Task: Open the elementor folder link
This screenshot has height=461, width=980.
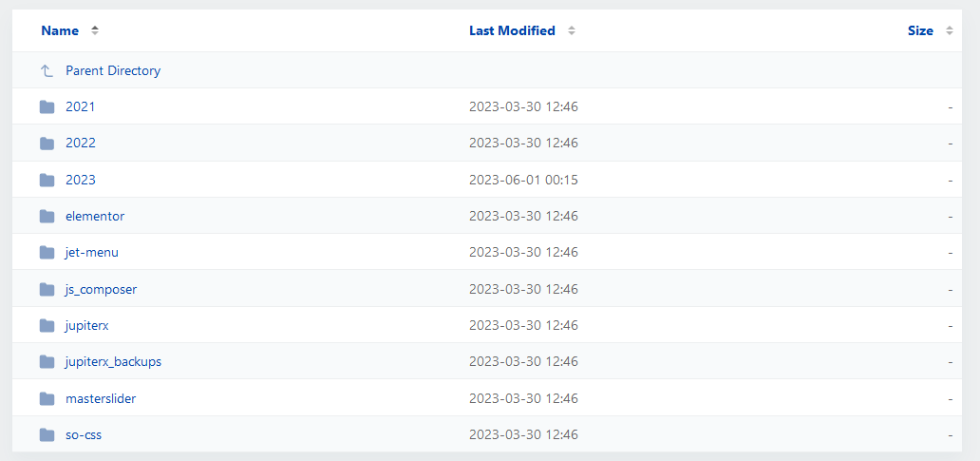Action: point(95,217)
